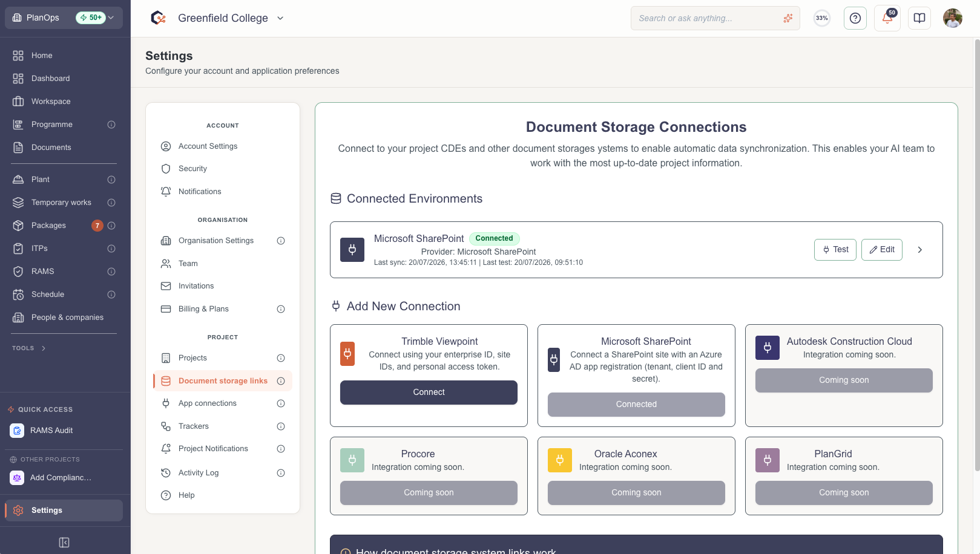Click info icon beside Billing & Plans
The height and width of the screenshot is (554, 980).
coord(281,309)
